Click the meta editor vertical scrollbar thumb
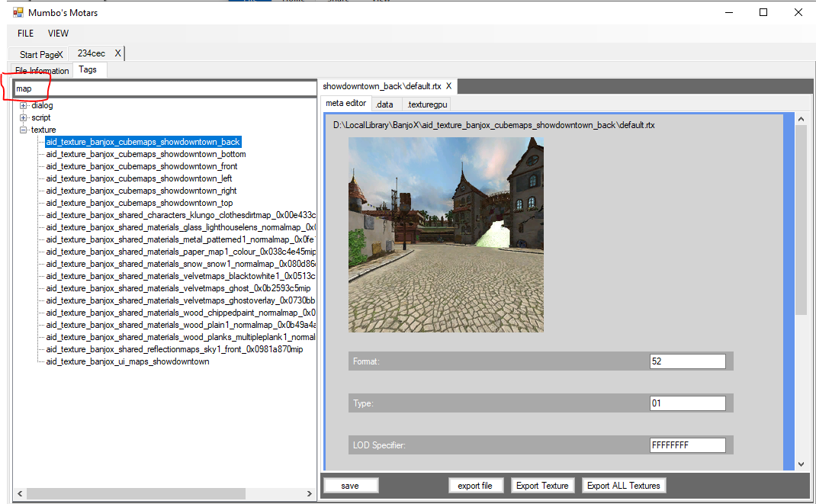816x504 pixels. pyautogui.click(x=801, y=220)
